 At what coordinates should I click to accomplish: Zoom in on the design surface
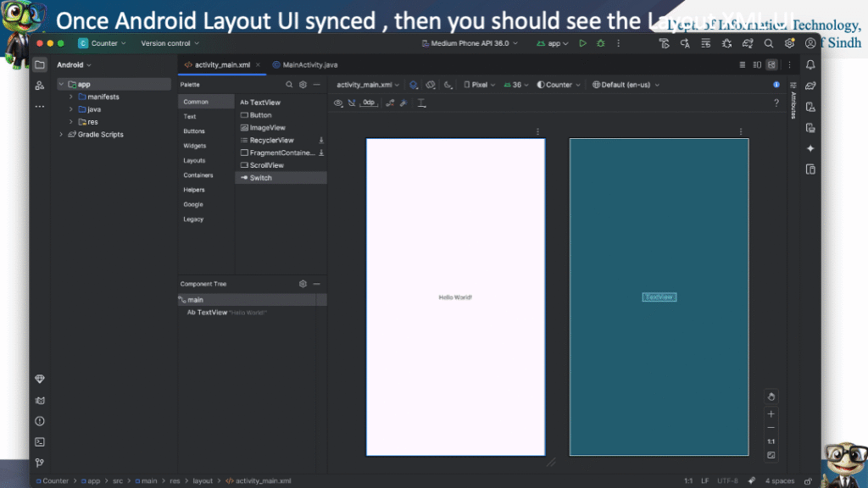pos(771,414)
